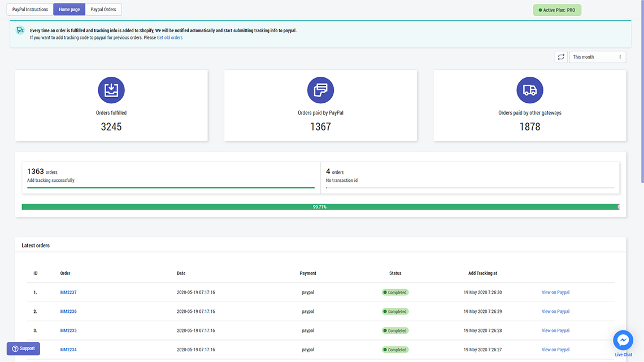Select the Home page tab
The width and height of the screenshot is (644, 362).
[69, 10]
